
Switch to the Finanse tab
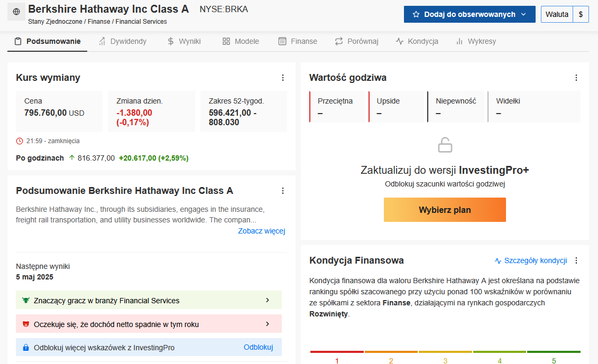[x=298, y=41]
